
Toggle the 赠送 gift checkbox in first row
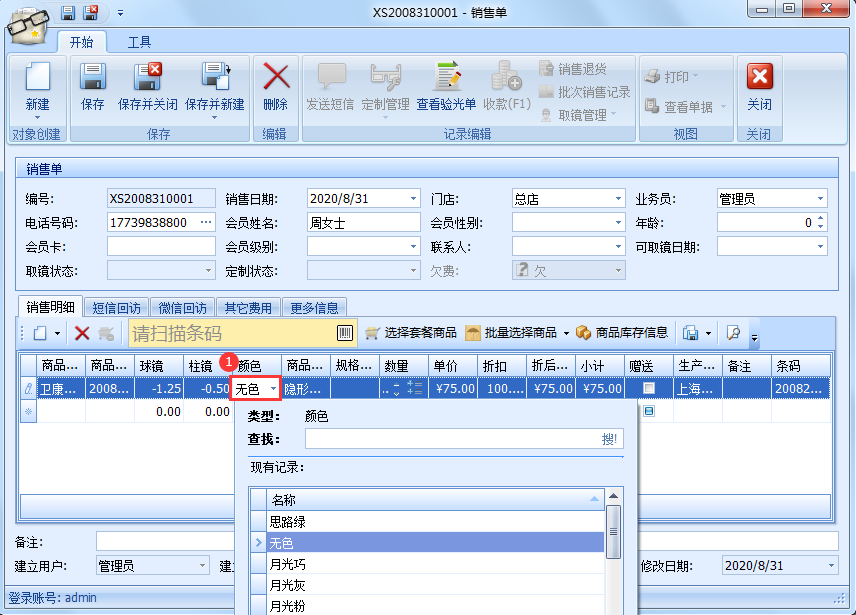click(x=649, y=388)
